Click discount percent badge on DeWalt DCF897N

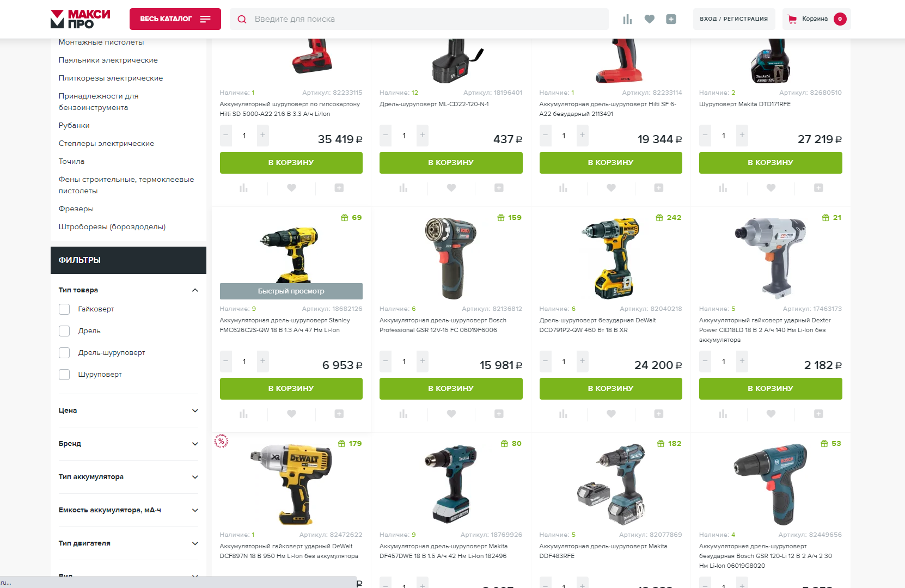221,441
